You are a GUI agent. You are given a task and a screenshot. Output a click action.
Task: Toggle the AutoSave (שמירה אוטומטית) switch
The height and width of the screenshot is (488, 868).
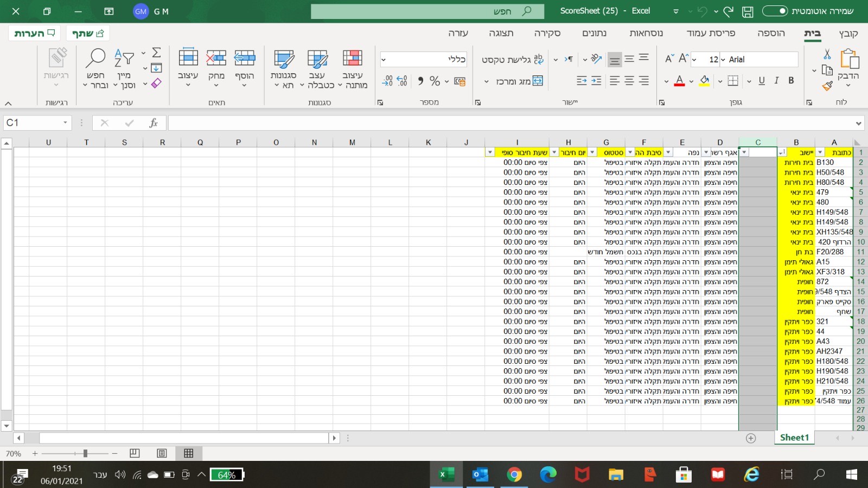coord(775,11)
